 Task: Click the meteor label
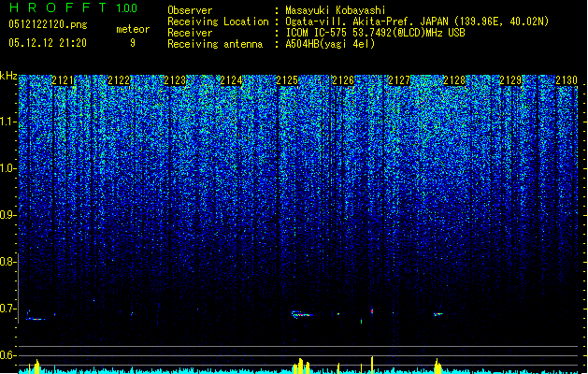click(x=133, y=29)
